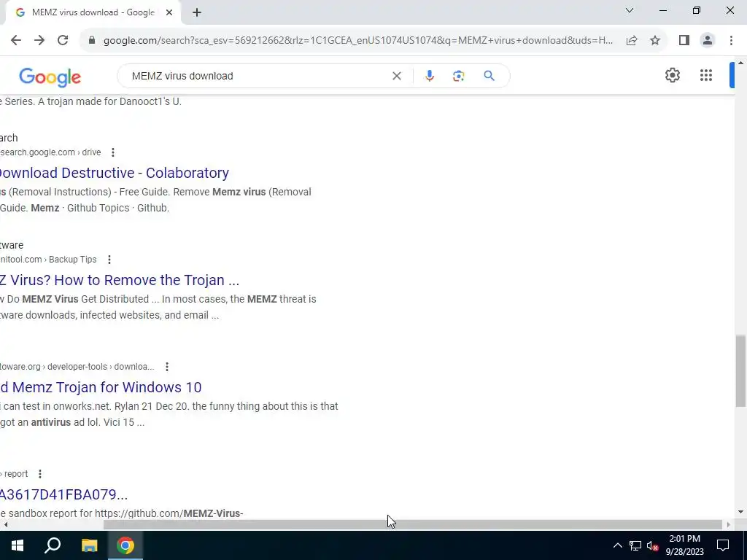Open more options for developer-tools result
This screenshot has height=560, width=747.
(x=167, y=367)
